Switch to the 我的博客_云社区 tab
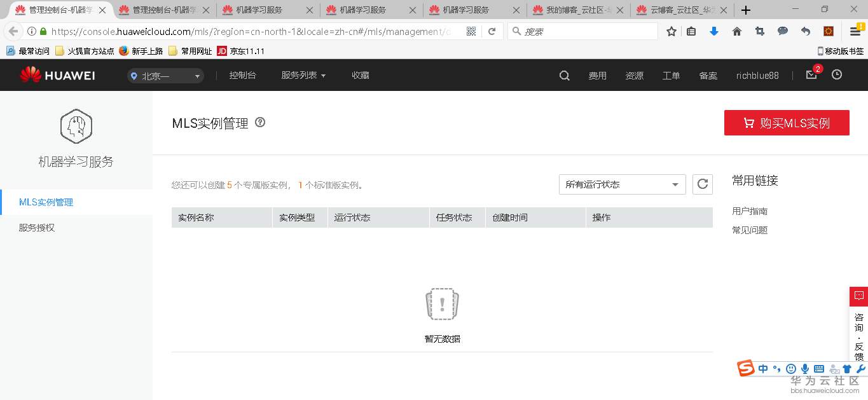The width and height of the screenshot is (868, 400). tap(575, 10)
